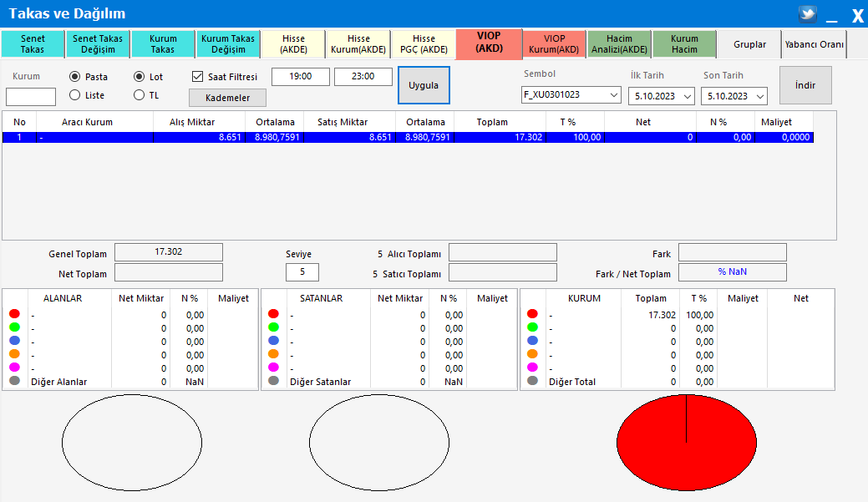Click the SATANLAR column header
Viewport: 868px width, 502px height.
(321, 298)
